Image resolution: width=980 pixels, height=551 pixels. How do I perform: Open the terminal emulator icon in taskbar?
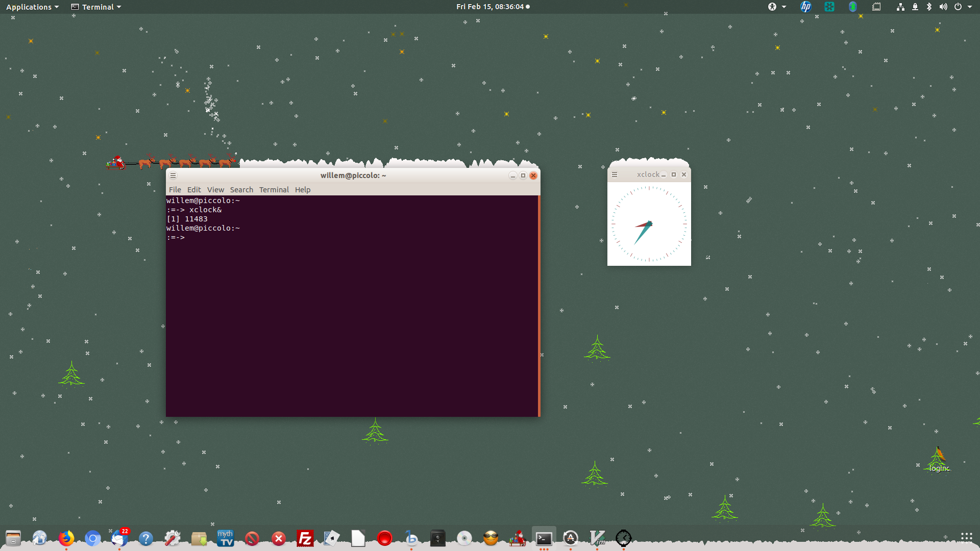coord(545,537)
